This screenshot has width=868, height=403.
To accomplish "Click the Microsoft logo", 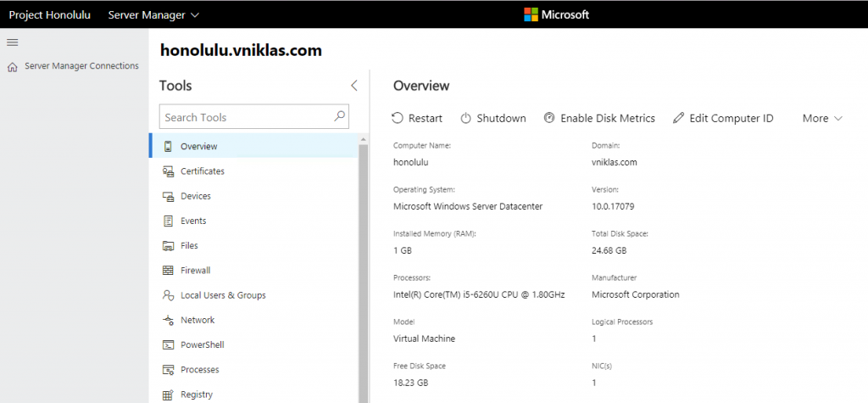I will [556, 14].
